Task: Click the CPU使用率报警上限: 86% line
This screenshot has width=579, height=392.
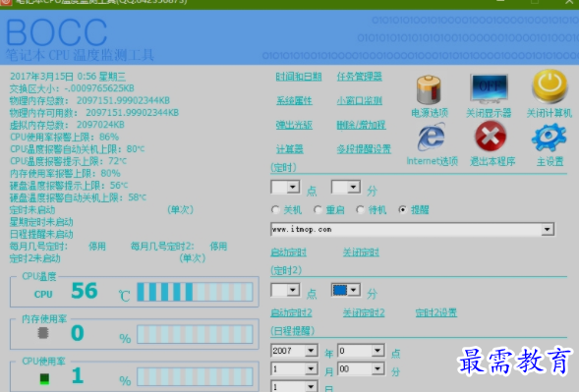Action: pos(65,138)
